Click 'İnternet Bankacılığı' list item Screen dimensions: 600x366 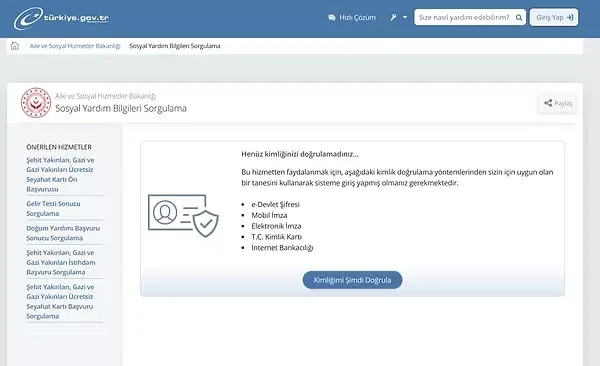click(x=282, y=248)
